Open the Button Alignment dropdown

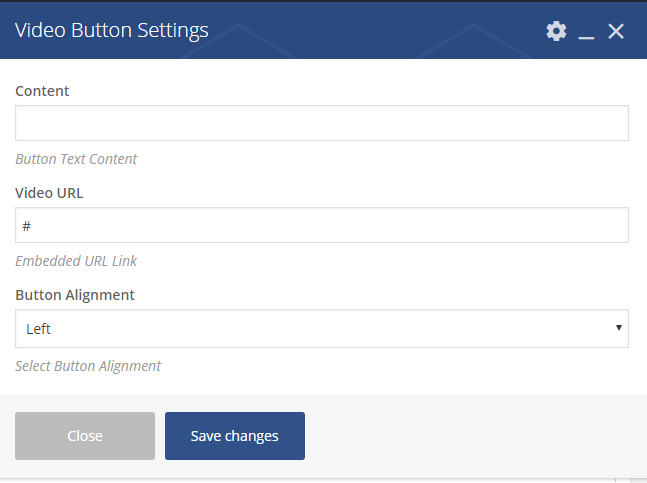coord(321,328)
